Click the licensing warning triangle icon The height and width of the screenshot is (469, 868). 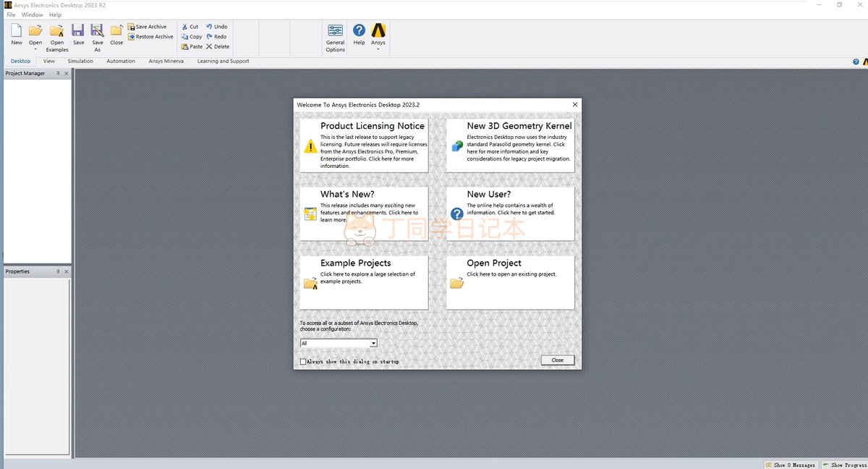310,146
